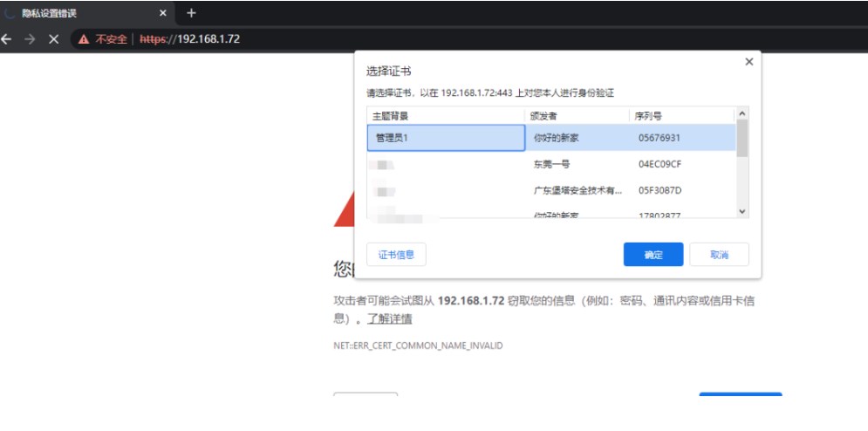Select certificate issued by 东莞一号
The height and width of the screenshot is (431, 868).
click(x=551, y=164)
